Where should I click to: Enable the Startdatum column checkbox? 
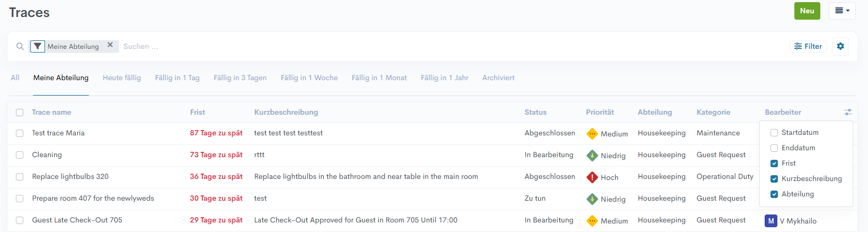pyautogui.click(x=774, y=133)
